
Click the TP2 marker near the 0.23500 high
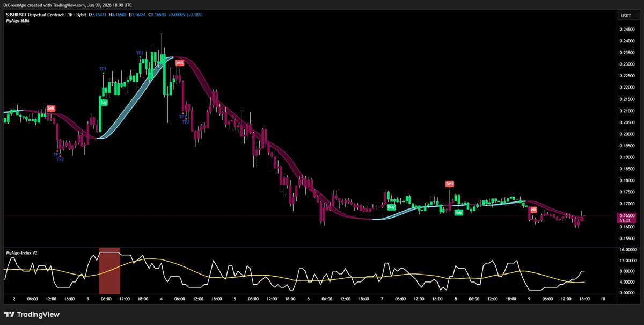click(140, 53)
